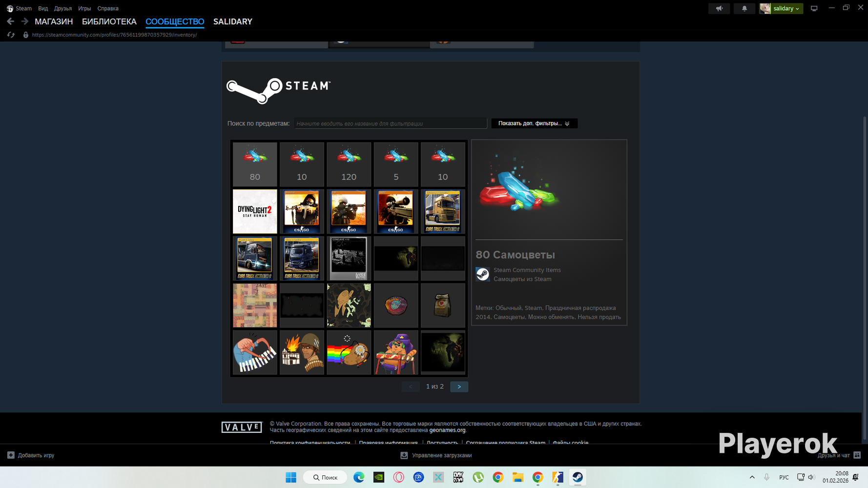Open uTorrent from the taskbar
Image resolution: width=868 pixels, height=488 pixels.
coord(478,477)
